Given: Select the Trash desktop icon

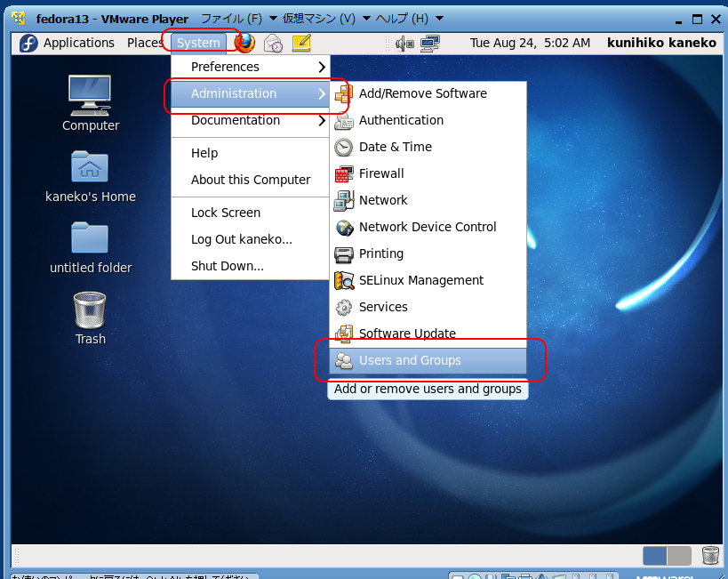Looking at the screenshot, I should click(x=90, y=318).
